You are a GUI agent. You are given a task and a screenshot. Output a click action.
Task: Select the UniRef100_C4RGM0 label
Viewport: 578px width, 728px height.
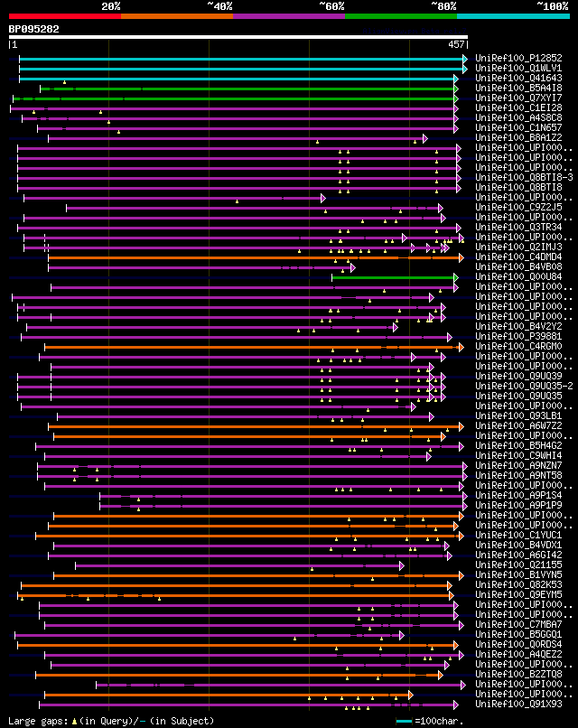pyautogui.click(x=518, y=346)
